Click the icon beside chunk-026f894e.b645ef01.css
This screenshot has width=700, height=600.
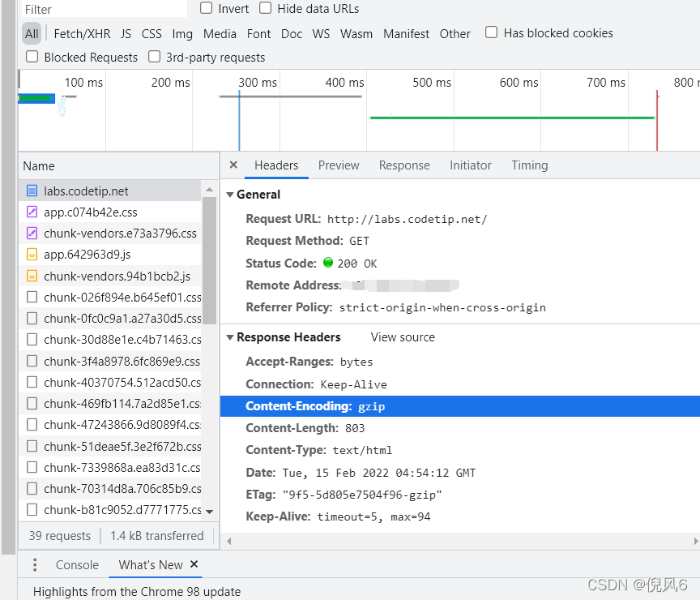pos(32,297)
